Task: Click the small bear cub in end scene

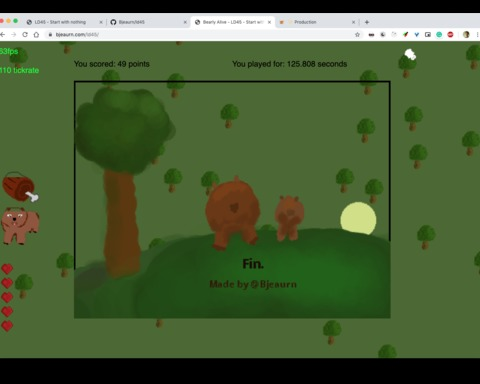Action: (289, 218)
